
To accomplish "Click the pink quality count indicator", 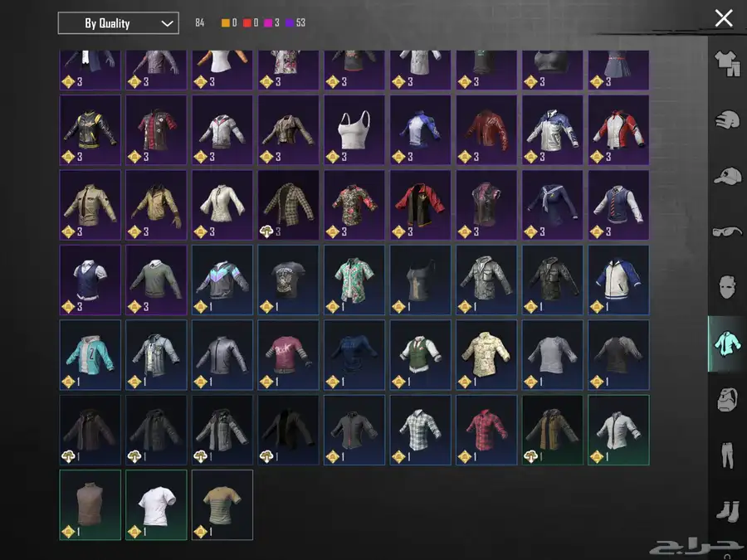I will coord(271,23).
